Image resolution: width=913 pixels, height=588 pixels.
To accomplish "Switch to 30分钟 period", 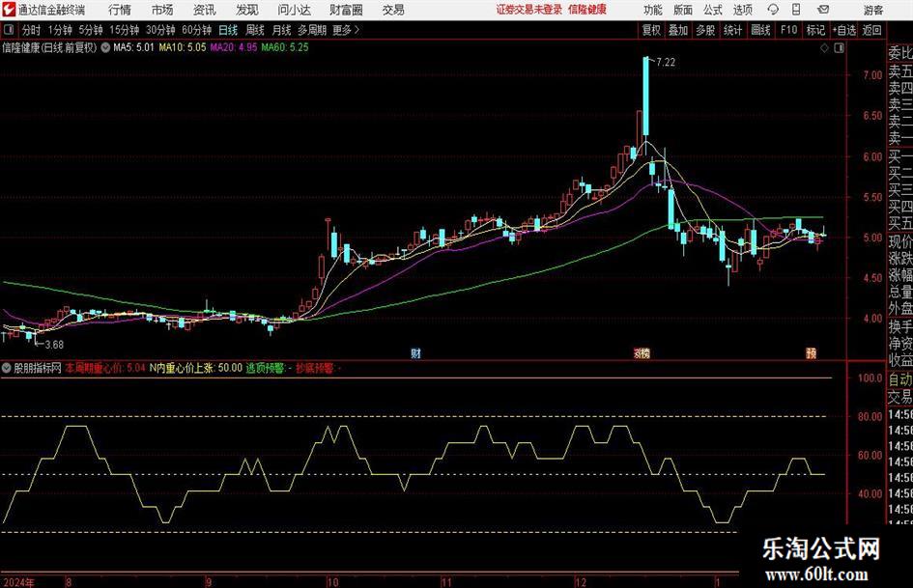I will (x=160, y=30).
